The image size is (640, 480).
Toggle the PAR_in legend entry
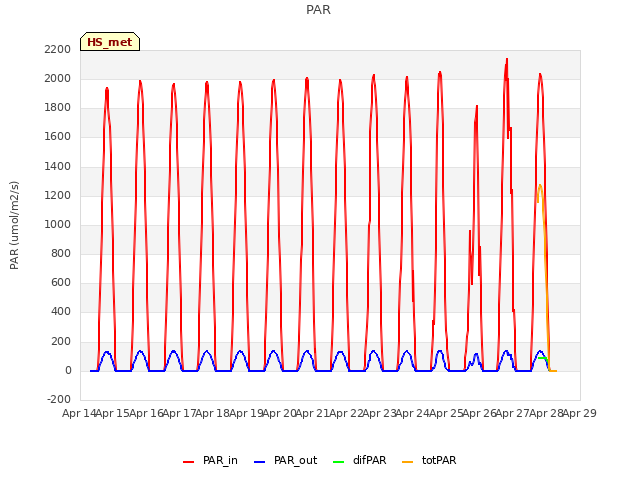point(211,460)
